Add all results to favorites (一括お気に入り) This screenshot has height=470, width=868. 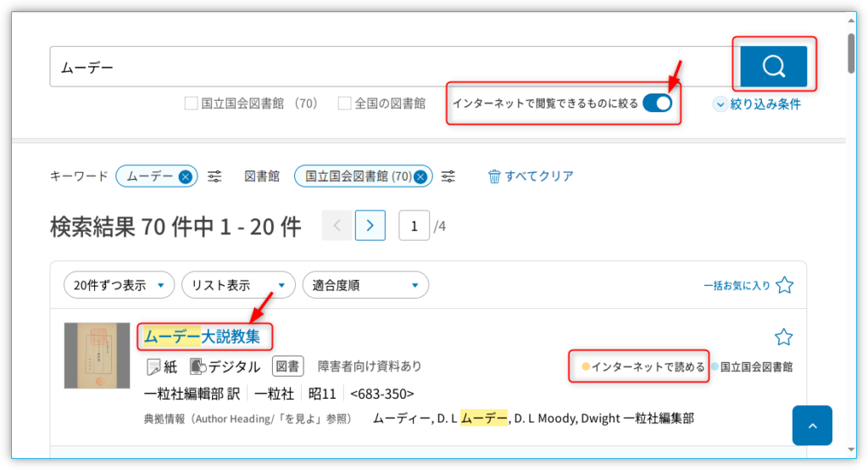784,285
